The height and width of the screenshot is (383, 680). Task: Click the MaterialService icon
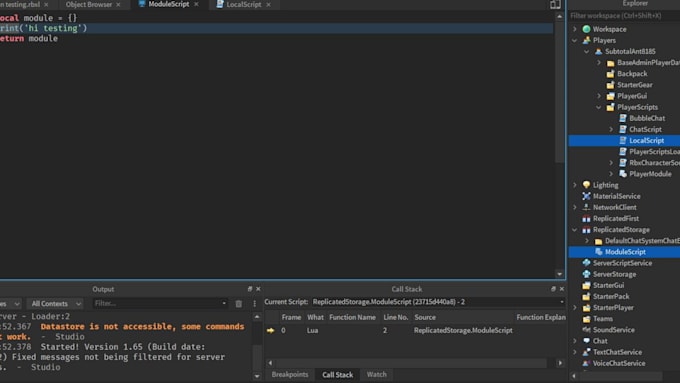pyautogui.click(x=586, y=196)
